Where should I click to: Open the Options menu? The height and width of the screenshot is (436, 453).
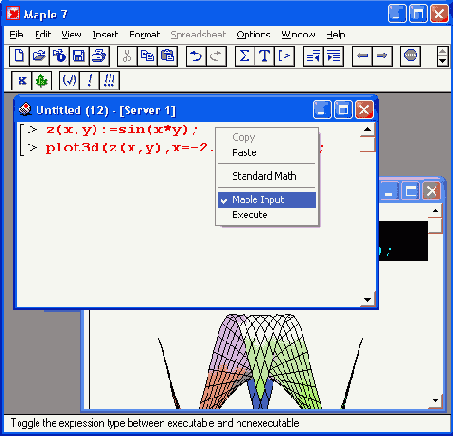(x=253, y=34)
